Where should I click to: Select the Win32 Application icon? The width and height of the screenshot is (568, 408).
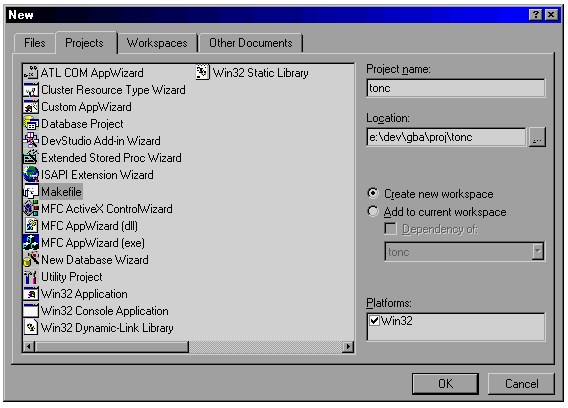tap(31, 294)
